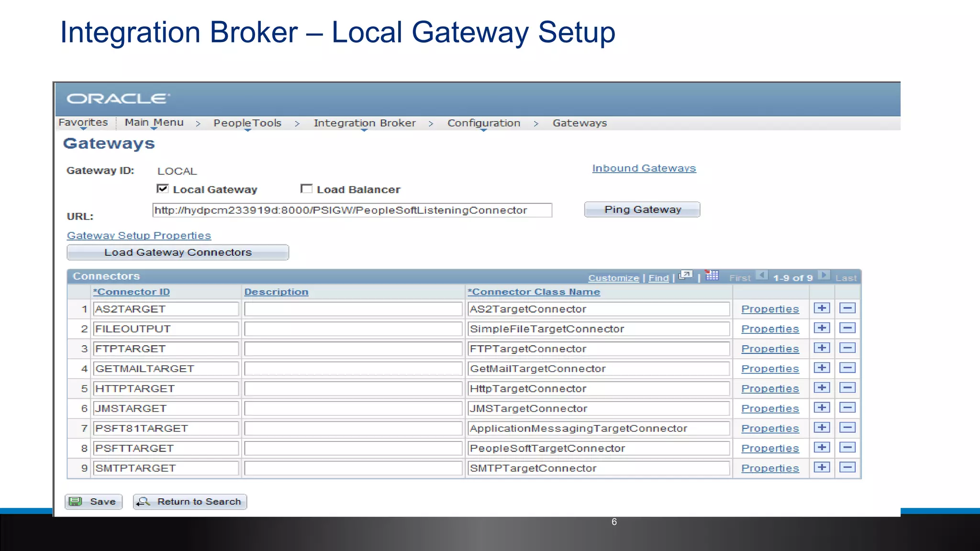Viewport: 980px width, 551px height.
Task: Show previous rows arrow in Connectors grid
Action: pyautogui.click(x=762, y=275)
